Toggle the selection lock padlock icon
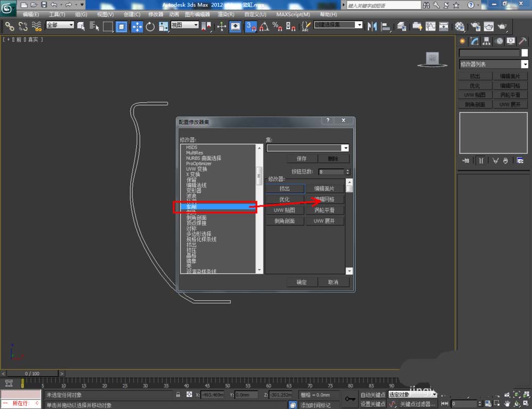 click(x=178, y=395)
